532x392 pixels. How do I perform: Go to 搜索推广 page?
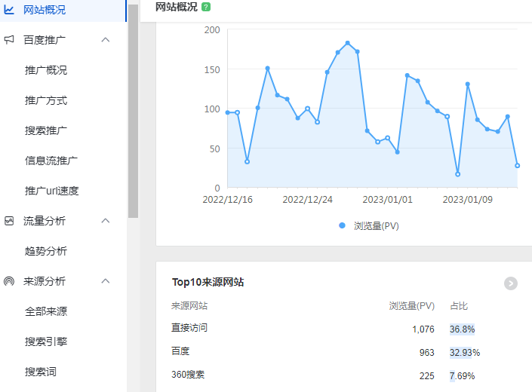46,130
